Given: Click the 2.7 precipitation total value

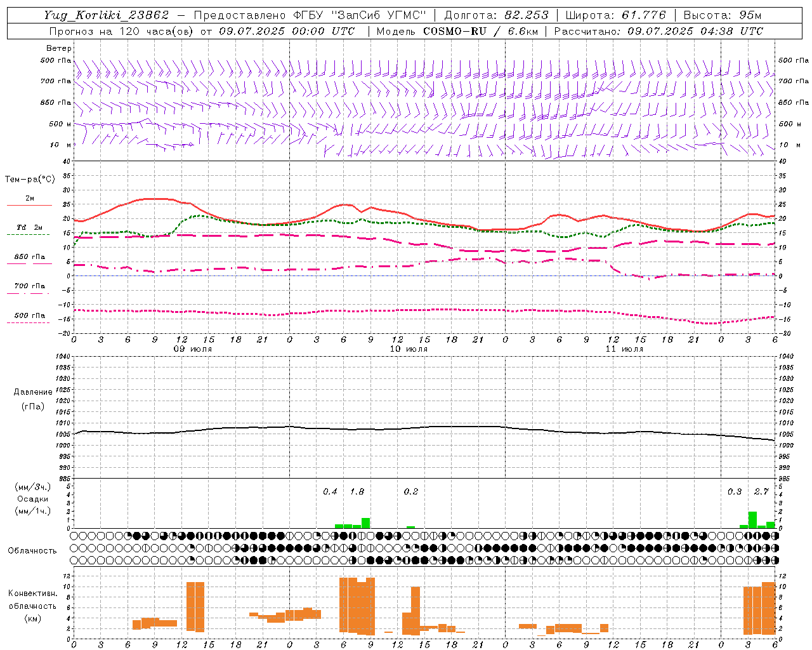Looking at the screenshot, I should coord(761,492).
